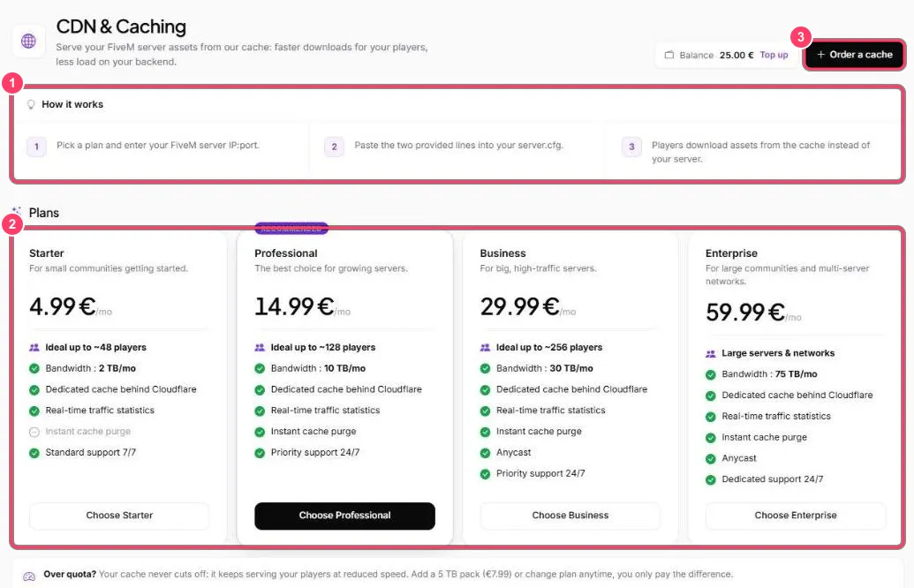The image size is (914, 588).
Task: Click the 4.99 € price
Action: [63, 306]
